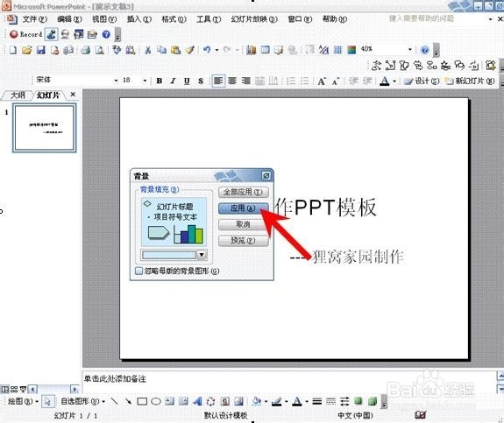Select the Arrow drawing tool
Viewport: 504px width, 423px height.
128,401
